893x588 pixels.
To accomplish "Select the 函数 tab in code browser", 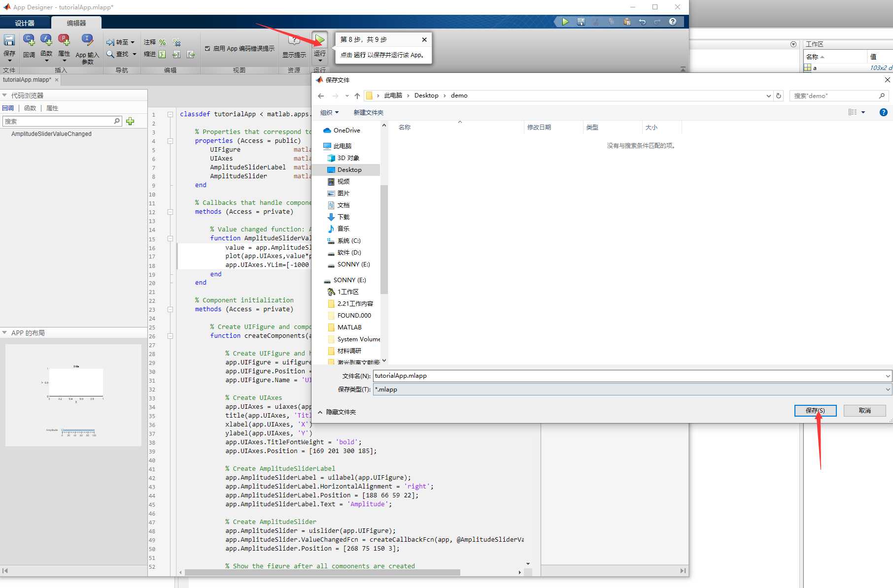I will [30, 108].
